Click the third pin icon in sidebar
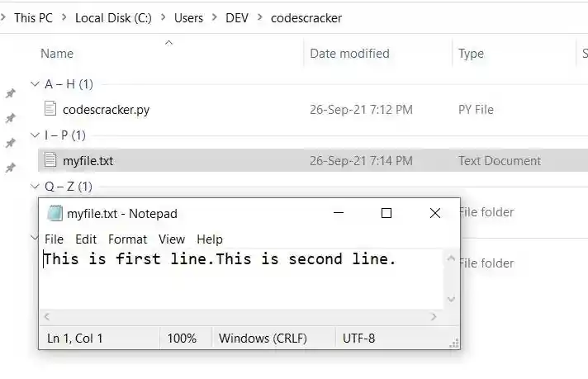Viewport: 588px width, 379px height. (x=11, y=143)
